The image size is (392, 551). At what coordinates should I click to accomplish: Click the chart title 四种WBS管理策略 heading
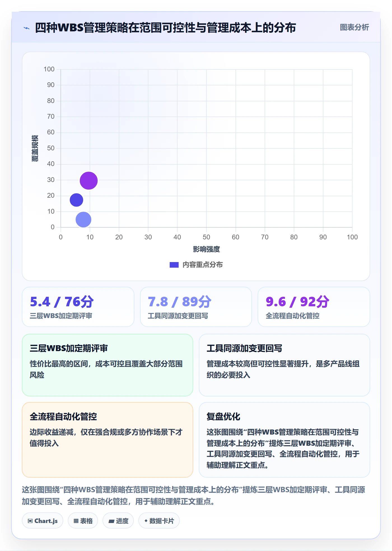[x=165, y=28]
